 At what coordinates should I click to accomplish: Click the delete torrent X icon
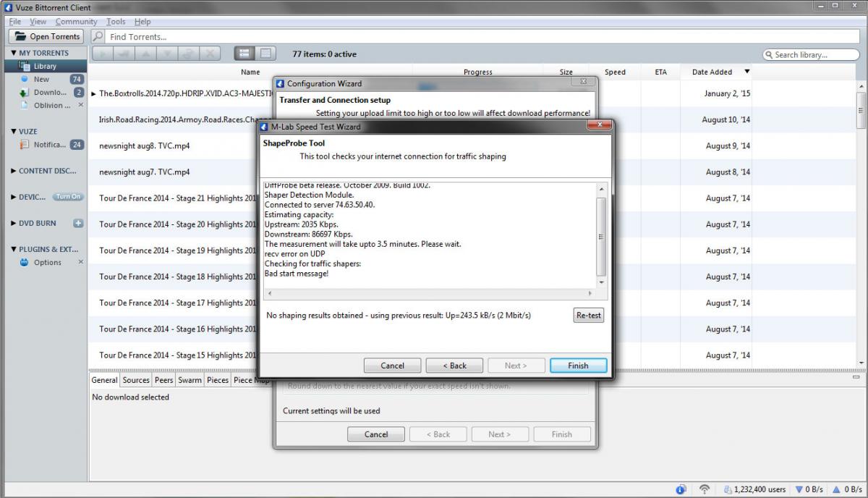point(210,54)
